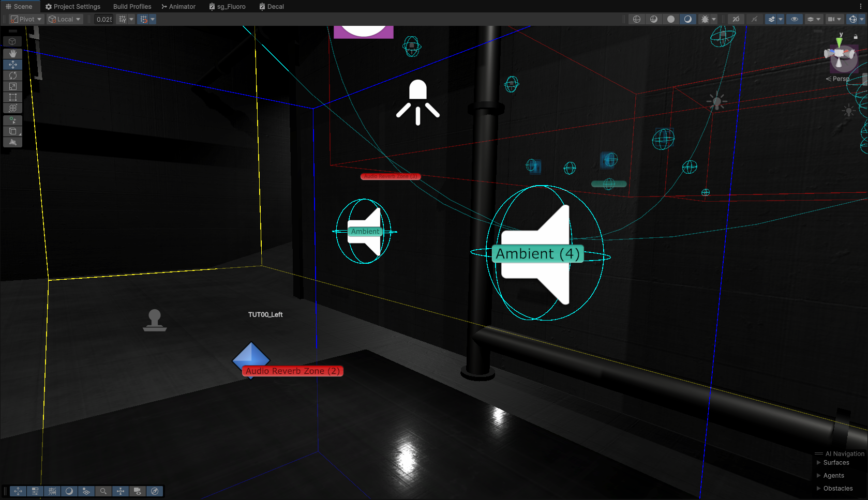Click the Persp projection label

pos(838,79)
